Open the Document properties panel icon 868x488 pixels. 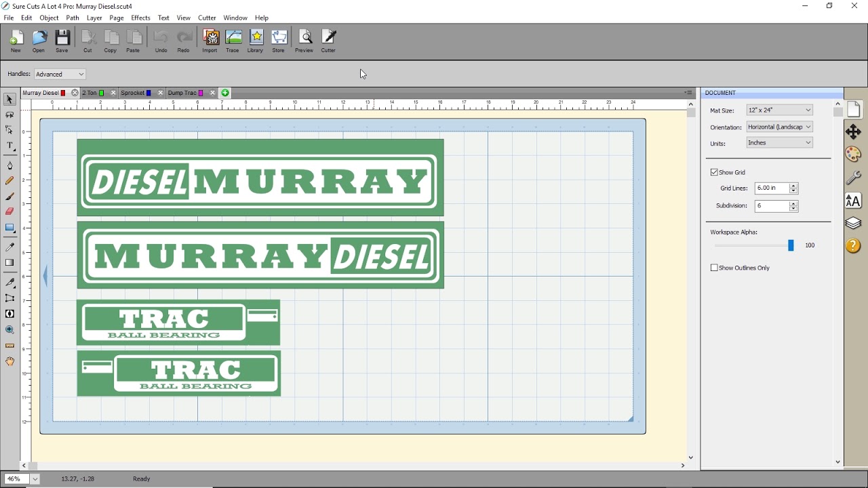[x=854, y=109]
